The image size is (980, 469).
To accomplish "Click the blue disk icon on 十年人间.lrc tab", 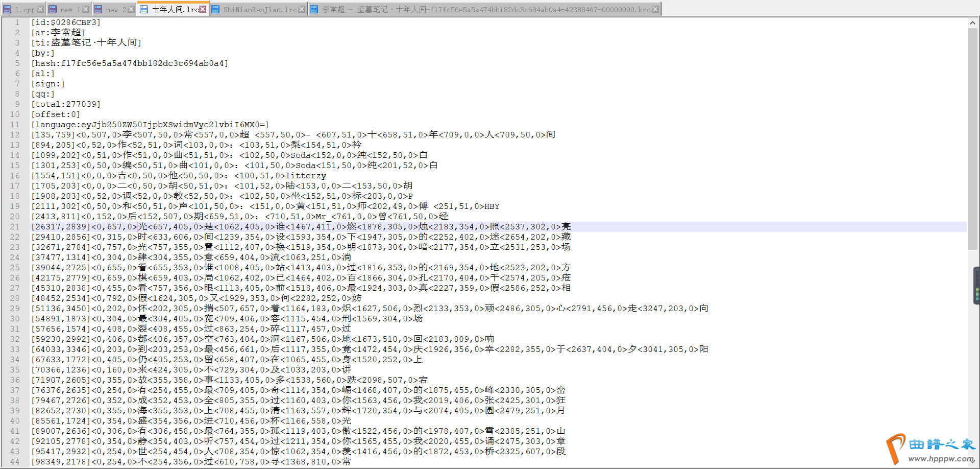I will pyautogui.click(x=144, y=9).
